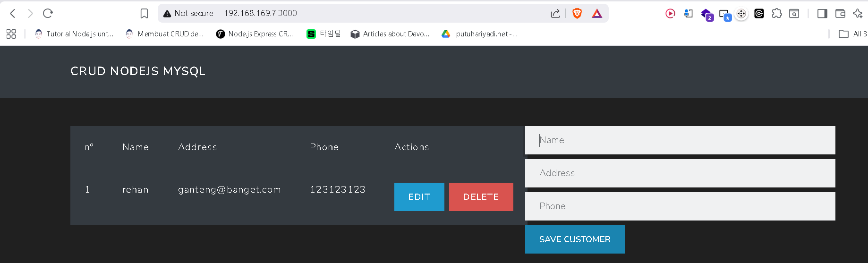Click the share page icon in address bar
868x263 pixels.
(555, 14)
